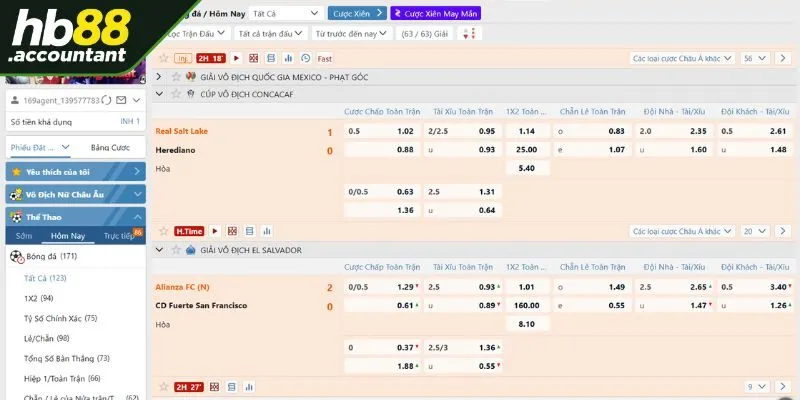Select Tỷ Số Chính Xác (75)
Image resolution: width=800 pixels, height=400 pixels.
pyautogui.click(x=60, y=318)
